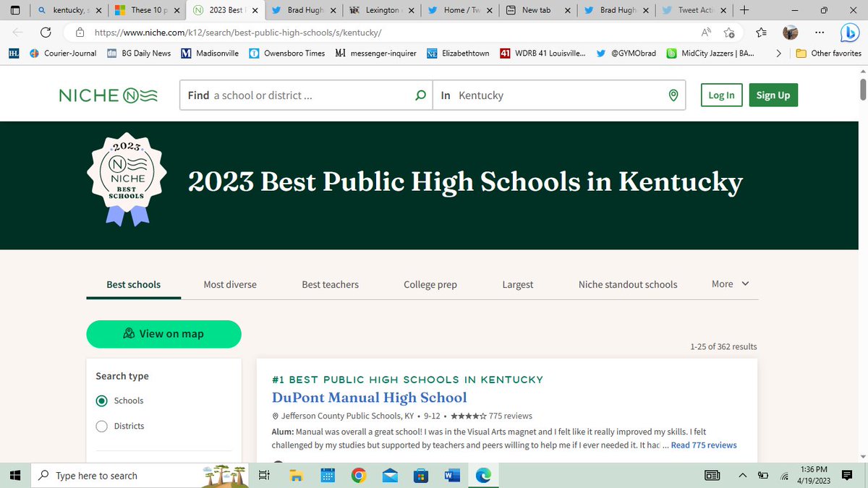The width and height of the screenshot is (868, 488).
Task: Open the Bing chat sidebar icon
Action: 849,33
